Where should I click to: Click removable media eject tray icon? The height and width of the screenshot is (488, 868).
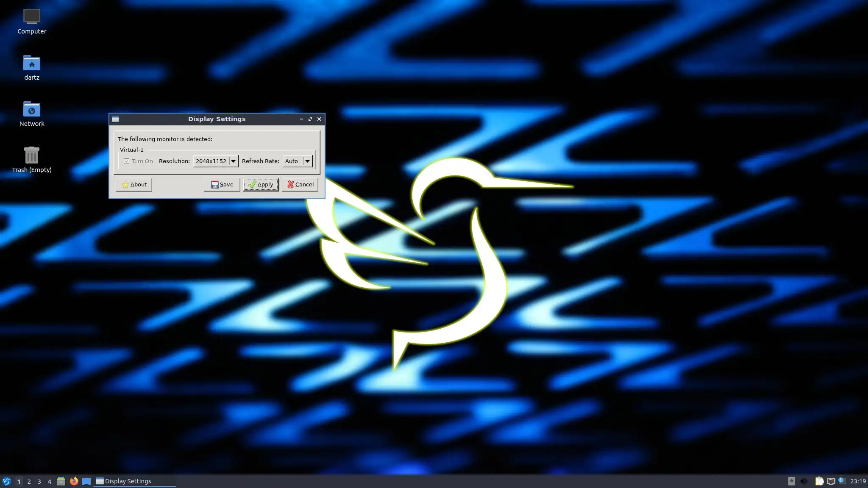791,481
